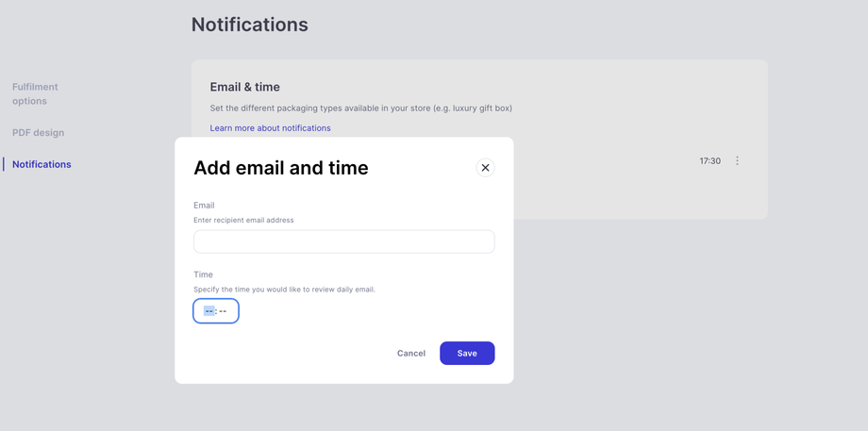The height and width of the screenshot is (431, 868).
Task: Click the 'Specify the time' helper text
Action: tap(284, 290)
